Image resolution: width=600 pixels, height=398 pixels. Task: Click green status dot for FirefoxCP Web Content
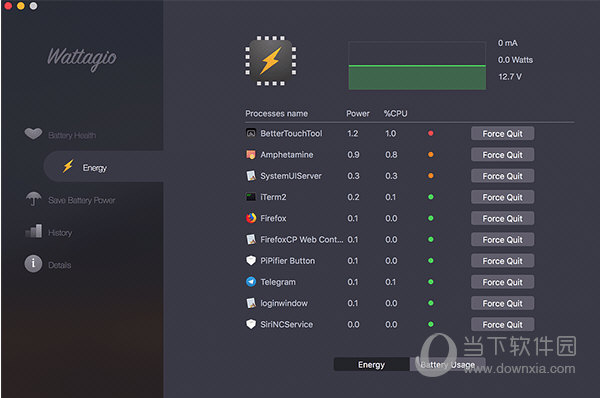(431, 240)
